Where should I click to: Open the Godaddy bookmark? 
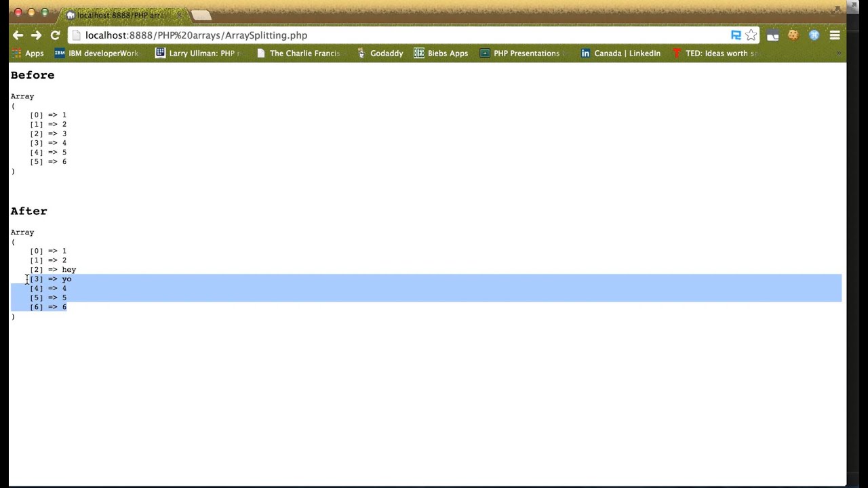379,54
